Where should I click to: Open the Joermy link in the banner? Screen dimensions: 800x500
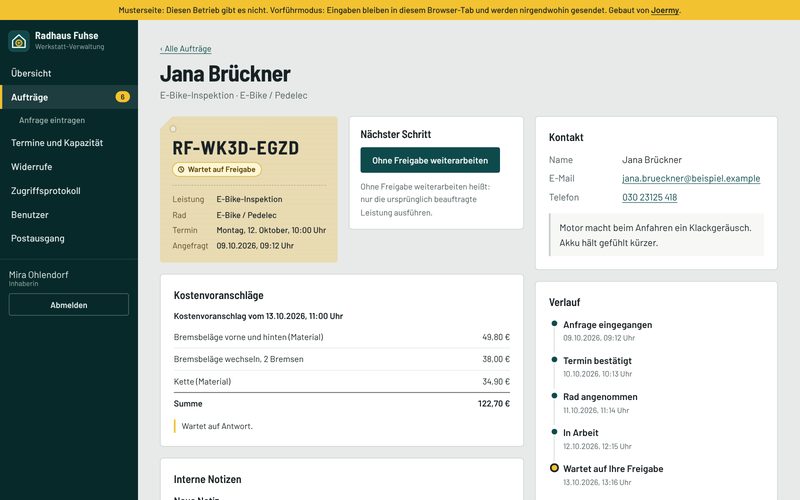coord(665,10)
